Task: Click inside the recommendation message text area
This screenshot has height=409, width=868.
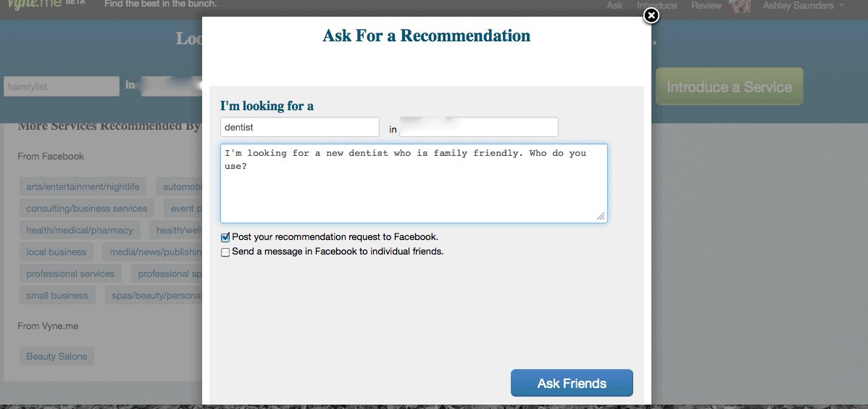Action: (414, 183)
